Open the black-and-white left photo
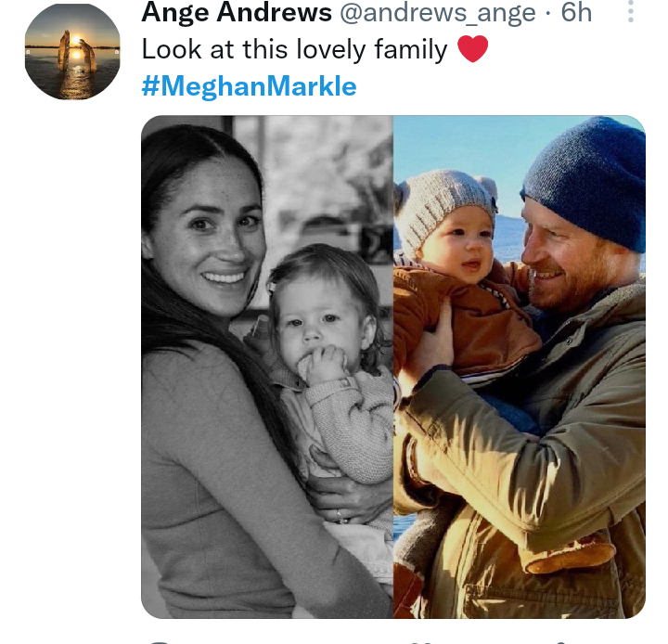The image size is (668, 644). (266, 367)
